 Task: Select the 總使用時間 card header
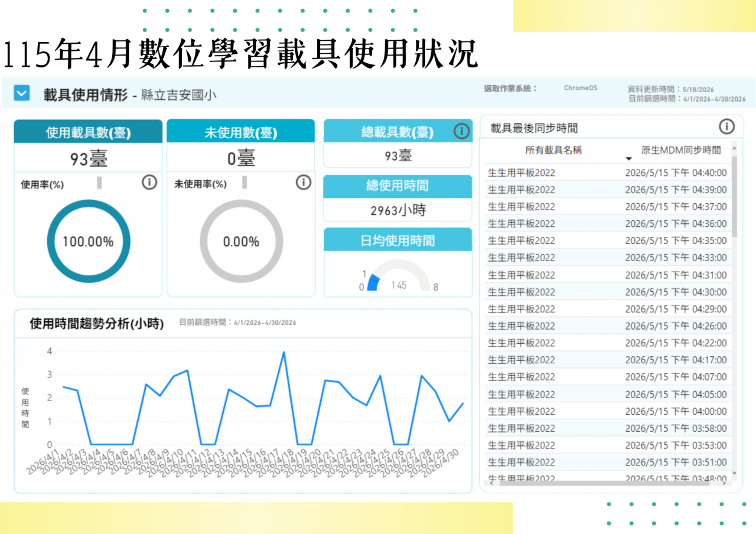(397, 186)
